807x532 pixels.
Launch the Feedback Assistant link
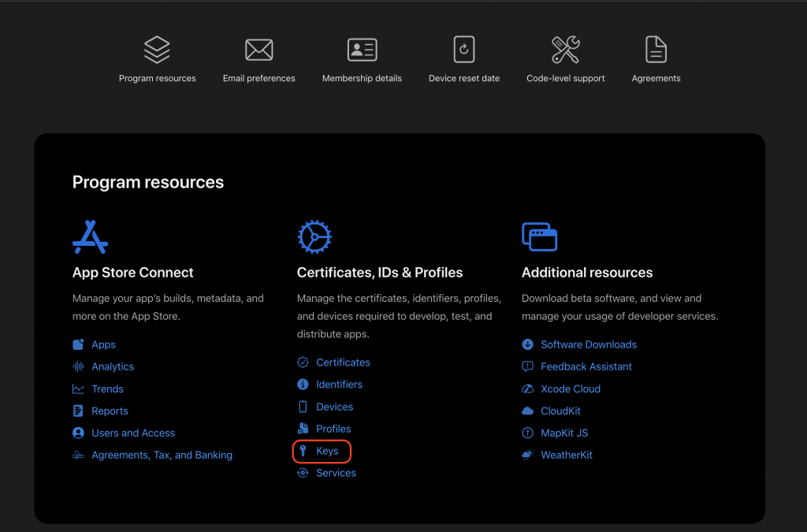[x=586, y=366]
